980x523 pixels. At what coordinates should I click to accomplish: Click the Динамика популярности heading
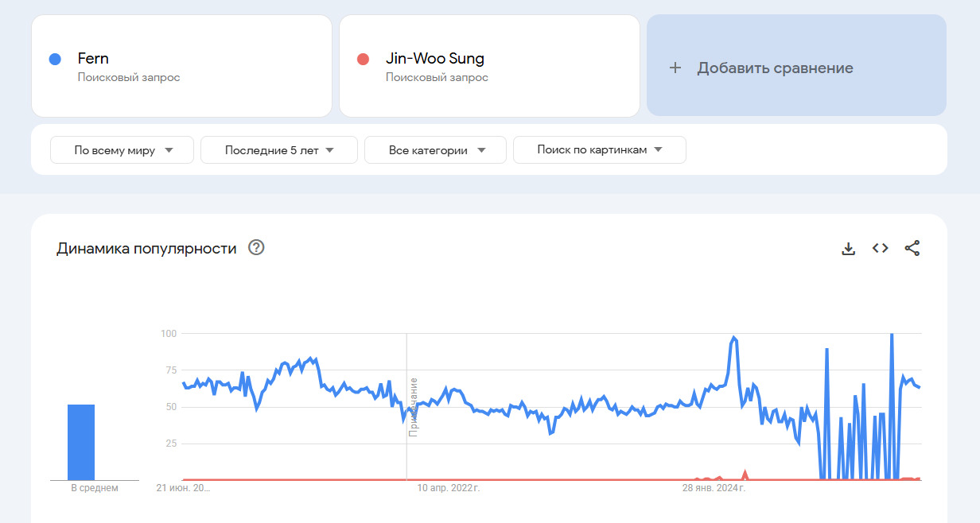pyautogui.click(x=146, y=248)
